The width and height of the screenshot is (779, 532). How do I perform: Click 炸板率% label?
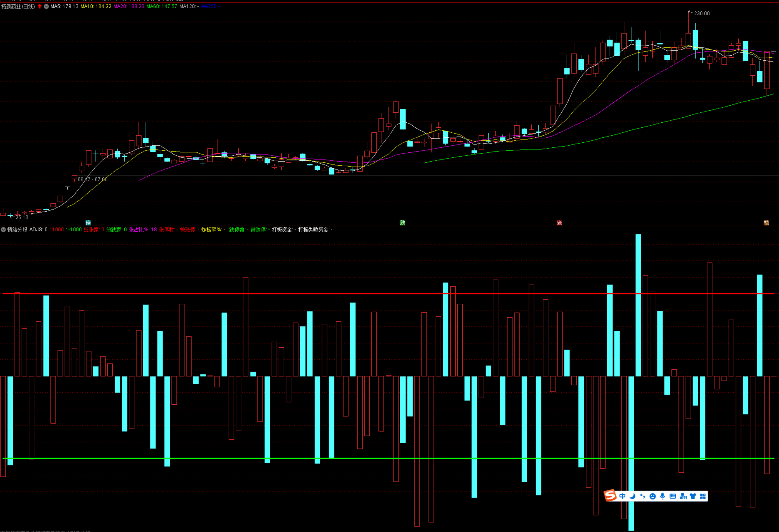click(x=213, y=229)
